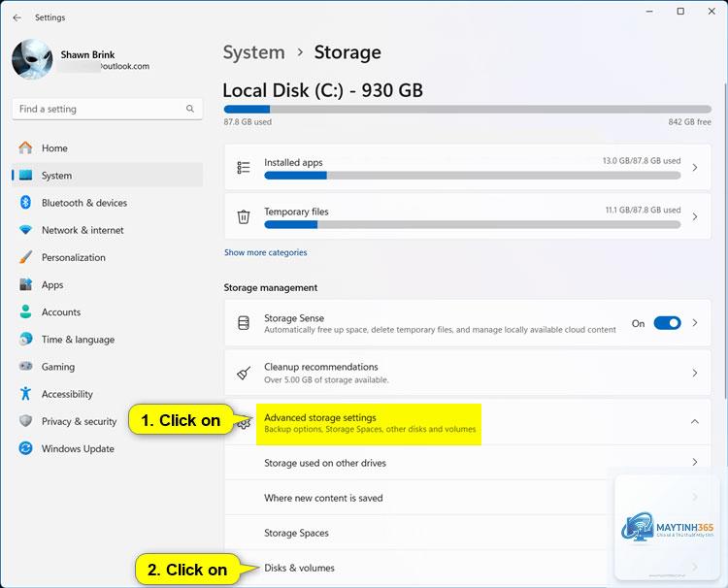Screen dimensions: 728x588
Task: Click the Advanced storage settings gear icon
Action: (x=244, y=423)
